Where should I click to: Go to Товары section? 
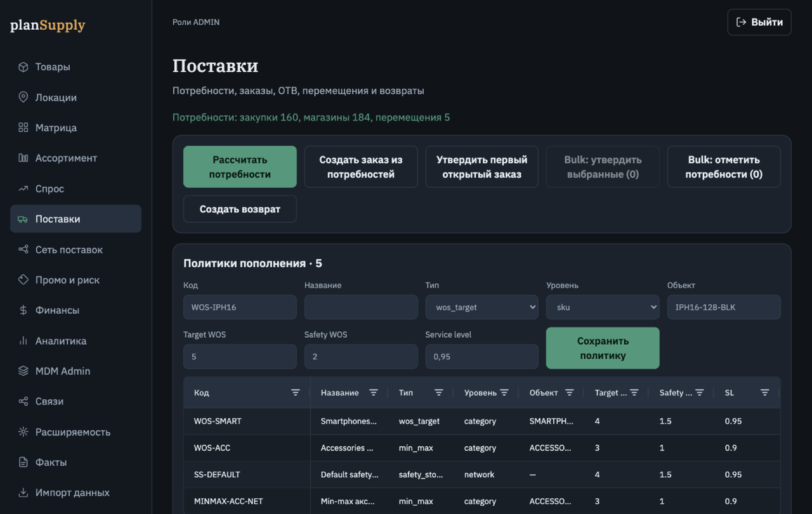click(75, 67)
